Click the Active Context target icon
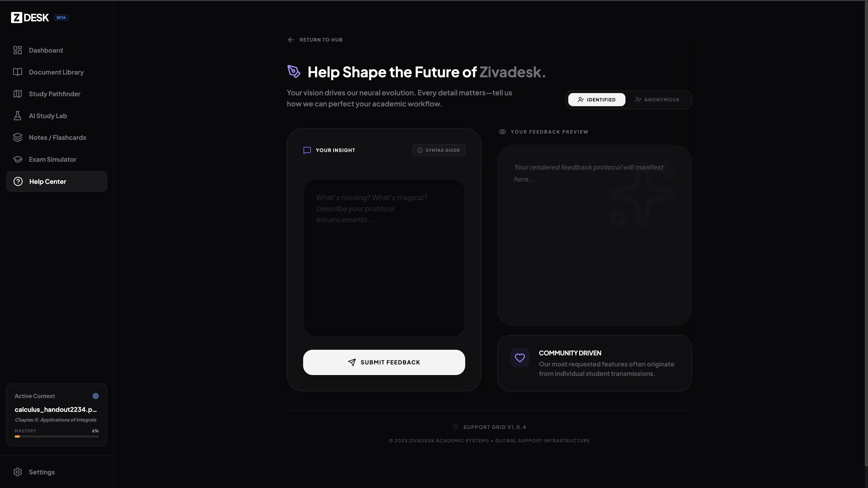Image resolution: width=868 pixels, height=488 pixels. click(x=96, y=396)
